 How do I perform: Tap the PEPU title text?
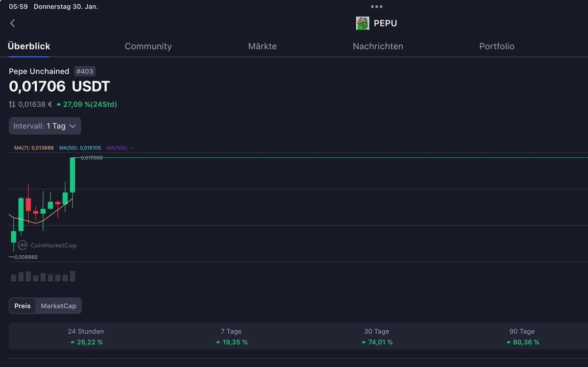(x=385, y=23)
